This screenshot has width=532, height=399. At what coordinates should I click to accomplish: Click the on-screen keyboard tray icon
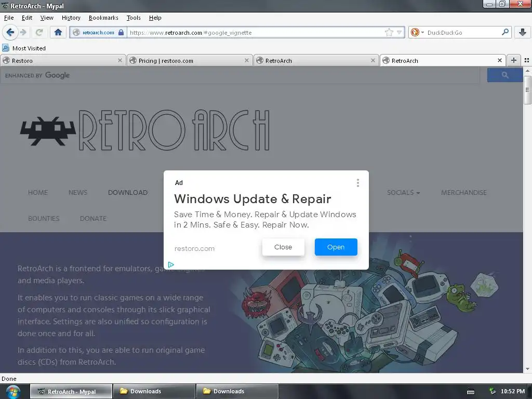tap(470, 392)
